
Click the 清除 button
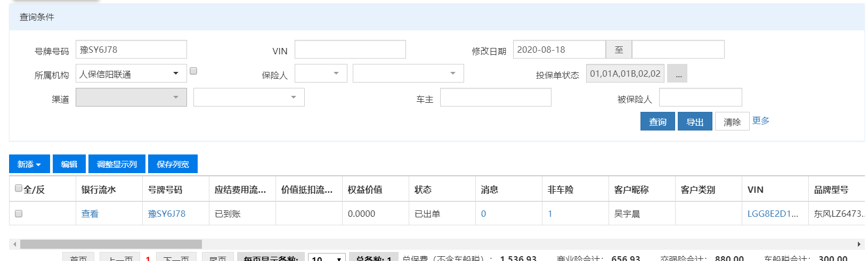tap(732, 121)
